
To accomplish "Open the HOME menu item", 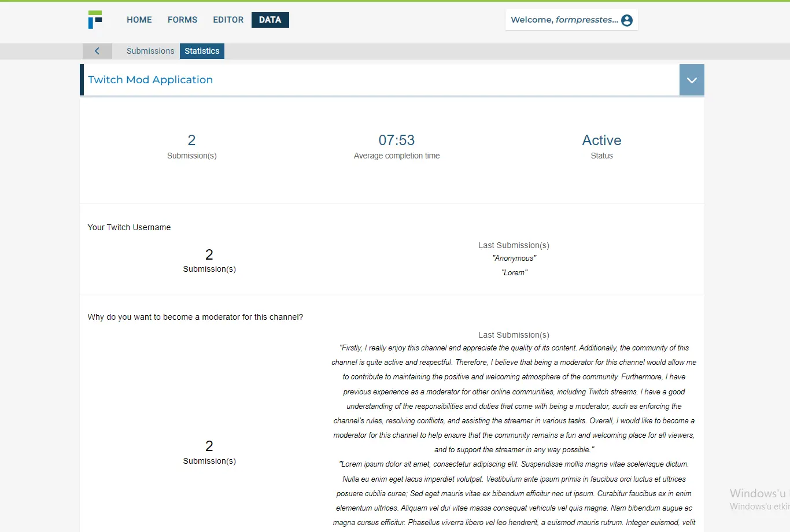I will 139,20.
